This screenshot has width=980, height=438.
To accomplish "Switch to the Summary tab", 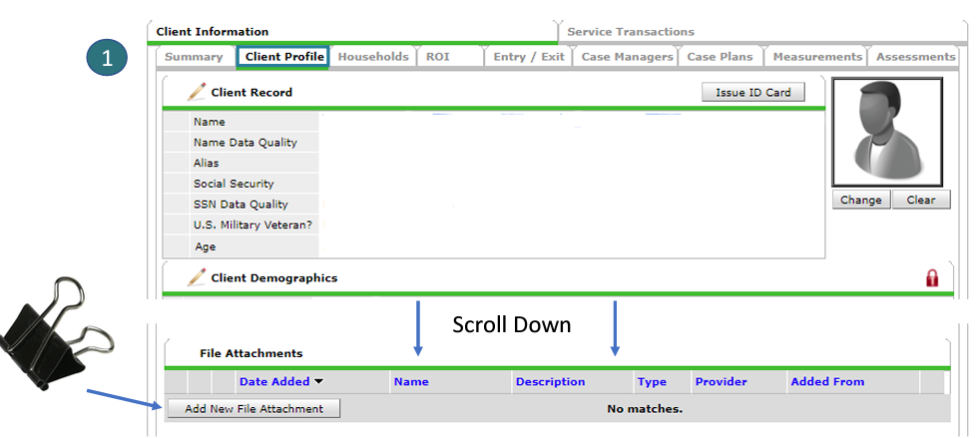I will pos(194,56).
